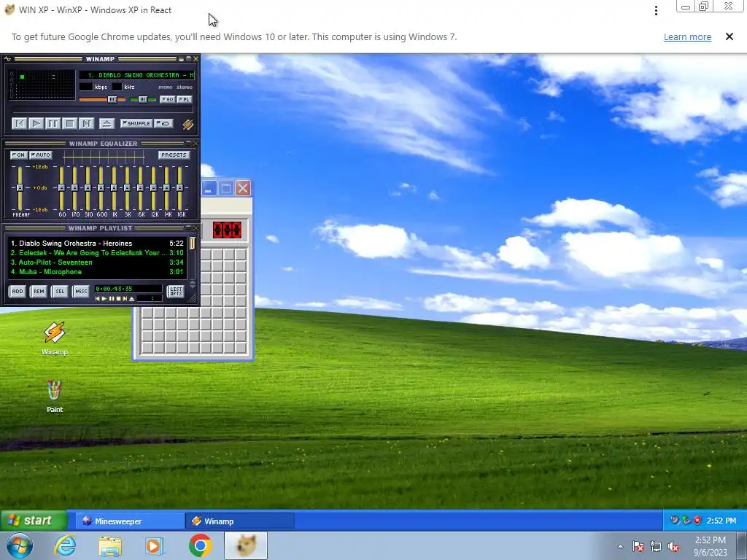This screenshot has height=560, width=747.
Task: Click the 12K equalizer band slider
Action: 153,188
